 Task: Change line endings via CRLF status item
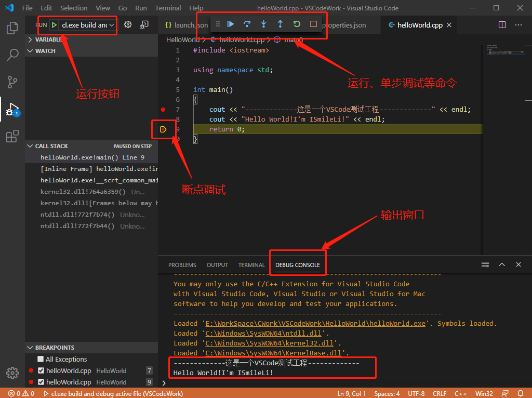(440, 394)
